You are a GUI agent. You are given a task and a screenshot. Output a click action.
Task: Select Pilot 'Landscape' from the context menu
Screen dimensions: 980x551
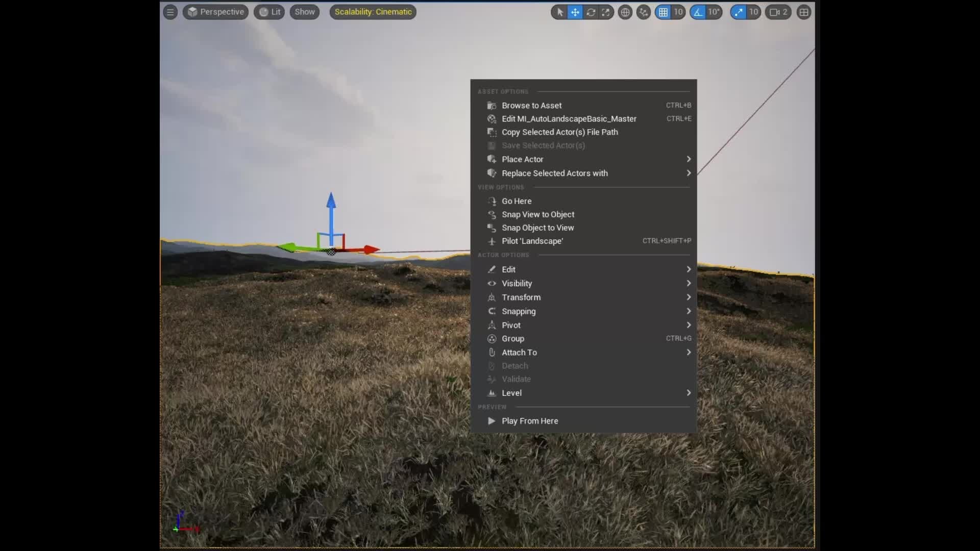pos(532,241)
